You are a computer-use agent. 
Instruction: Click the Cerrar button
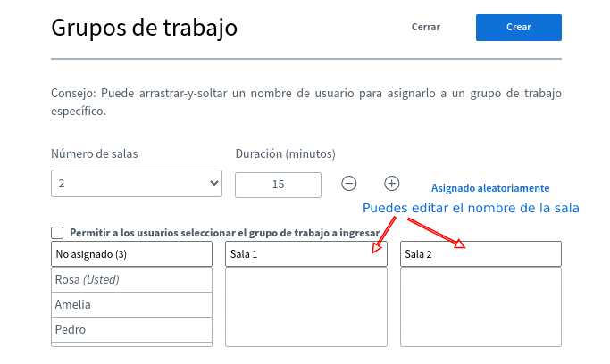(x=425, y=27)
